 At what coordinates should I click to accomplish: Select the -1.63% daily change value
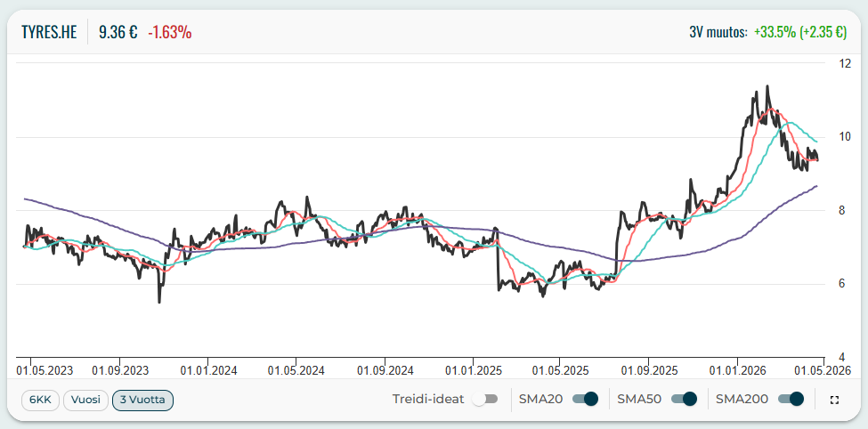coord(169,32)
